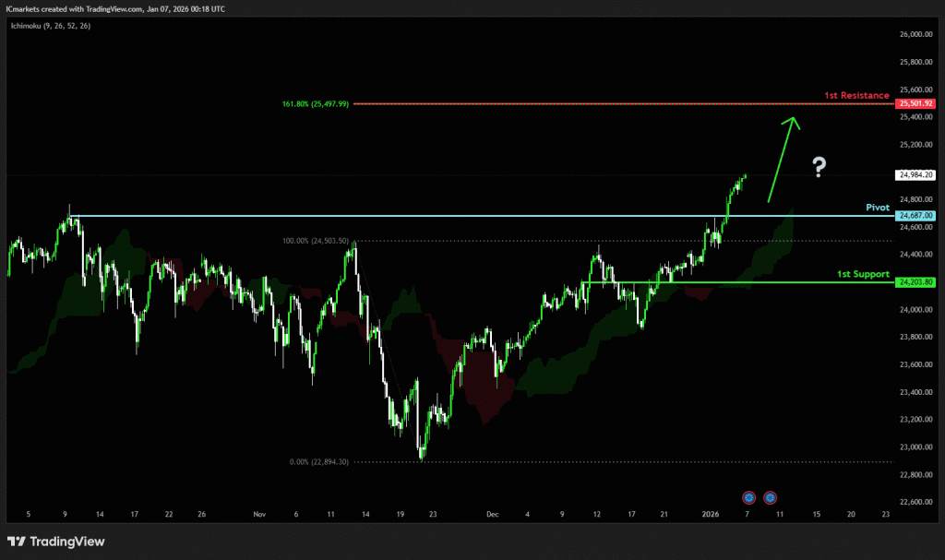The width and height of the screenshot is (945, 560).
Task: Click the EU economic event icon near date 11
Action: pyautogui.click(x=770, y=497)
